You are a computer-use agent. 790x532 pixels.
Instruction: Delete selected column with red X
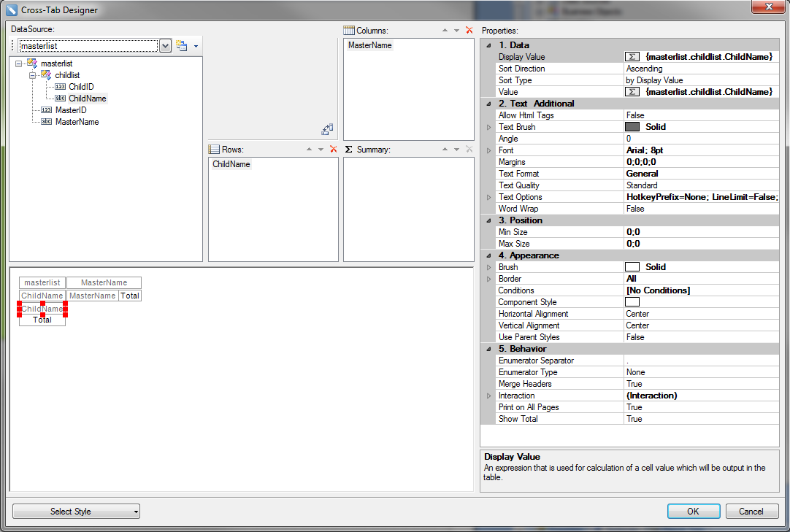pyautogui.click(x=469, y=30)
